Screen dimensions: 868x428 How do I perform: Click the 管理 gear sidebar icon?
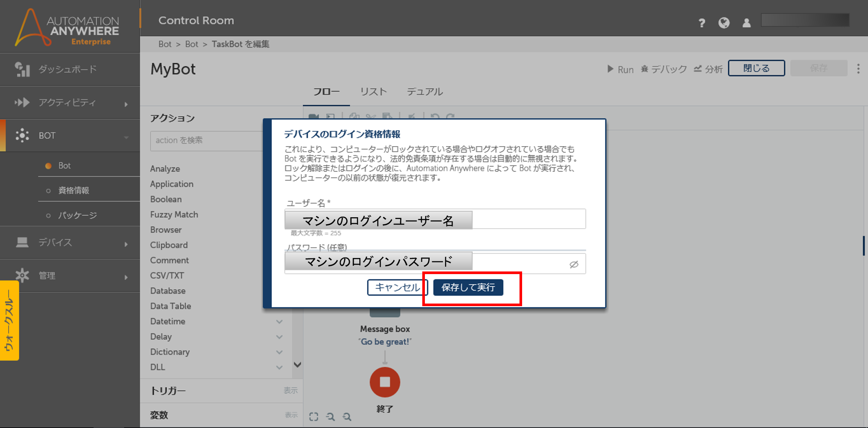[22, 275]
